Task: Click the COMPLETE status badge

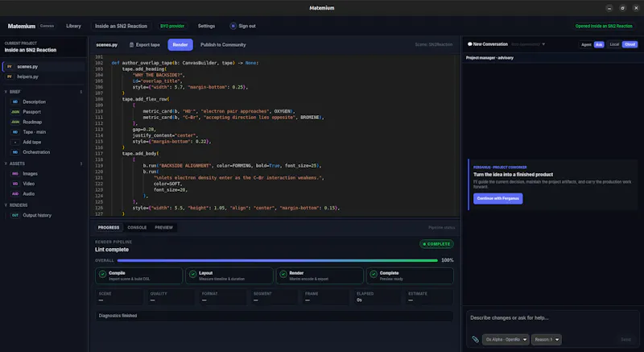Action: 436,244
